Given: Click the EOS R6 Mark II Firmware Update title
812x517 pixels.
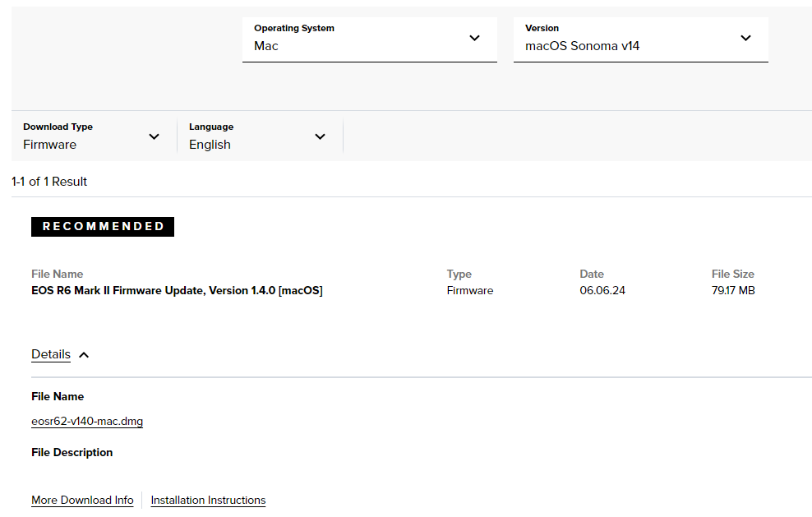Looking at the screenshot, I should pyautogui.click(x=177, y=290).
